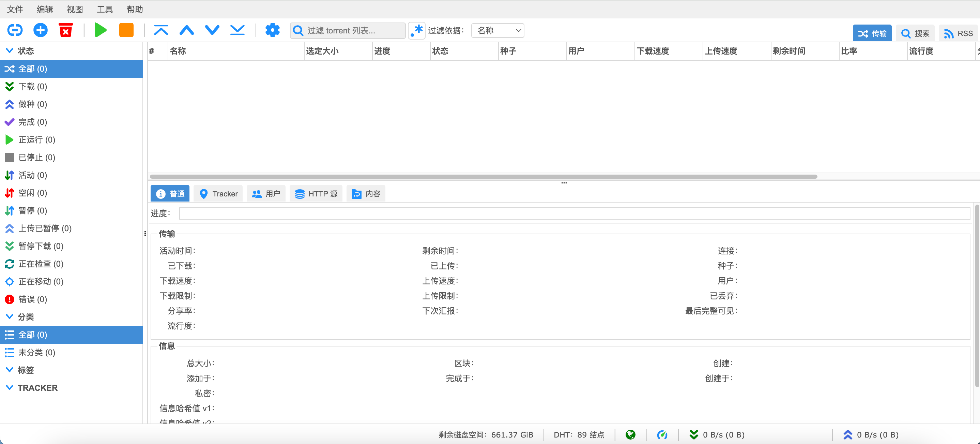Open the 搜索 search view button
980x444 pixels.
click(915, 33)
